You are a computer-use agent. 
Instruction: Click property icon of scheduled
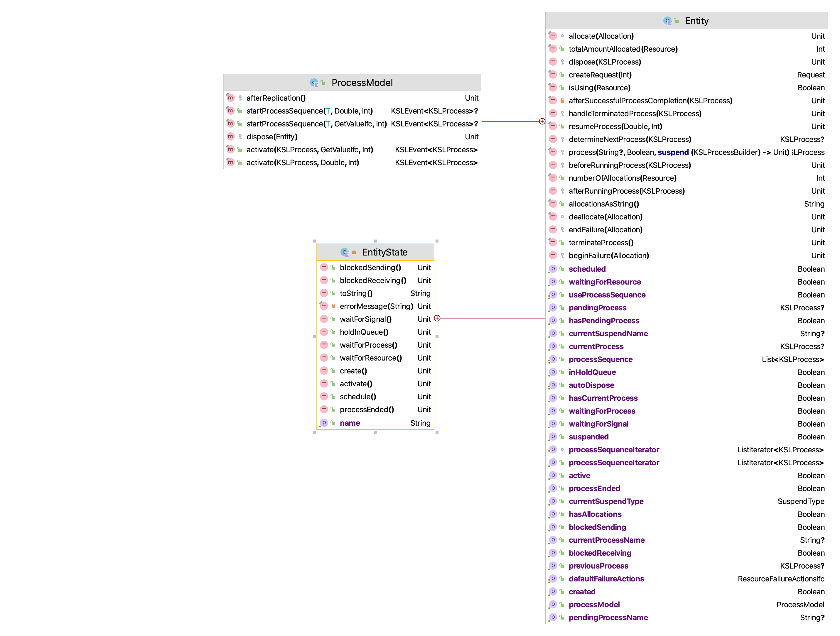(553, 269)
